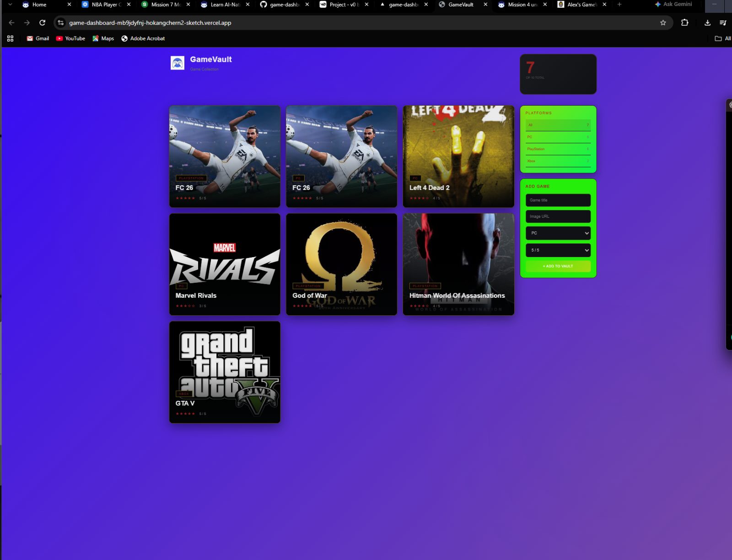Click the GameVault title text
The width and height of the screenshot is (732, 560).
coord(211,59)
